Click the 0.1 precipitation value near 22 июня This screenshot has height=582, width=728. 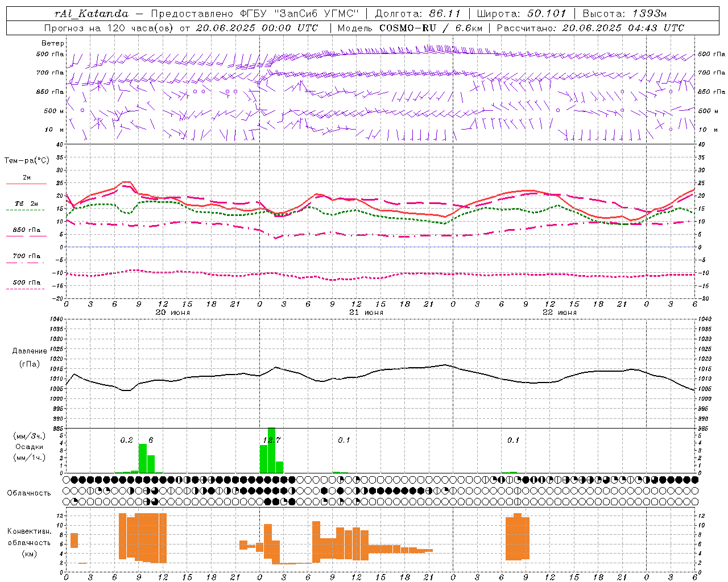click(514, 440)
